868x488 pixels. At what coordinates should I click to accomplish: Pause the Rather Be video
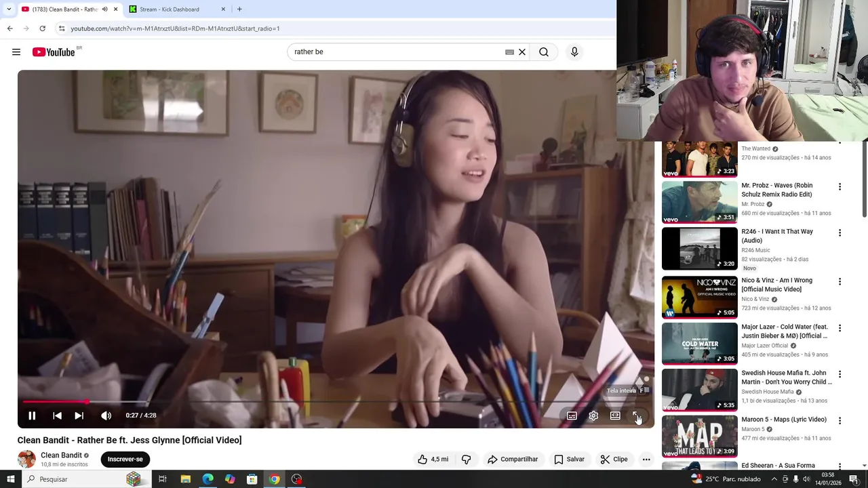pos(32,415)
